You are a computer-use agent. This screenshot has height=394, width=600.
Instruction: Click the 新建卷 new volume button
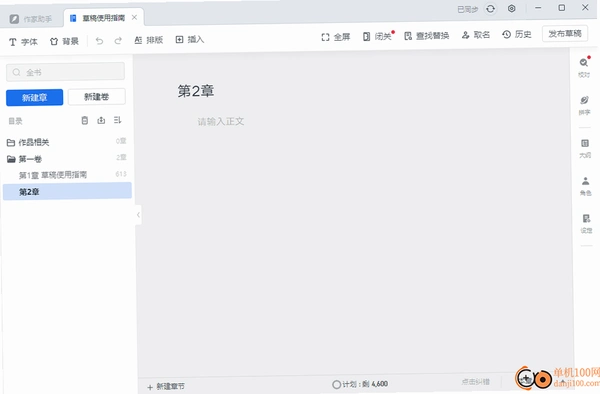click(x=96, y=97)
